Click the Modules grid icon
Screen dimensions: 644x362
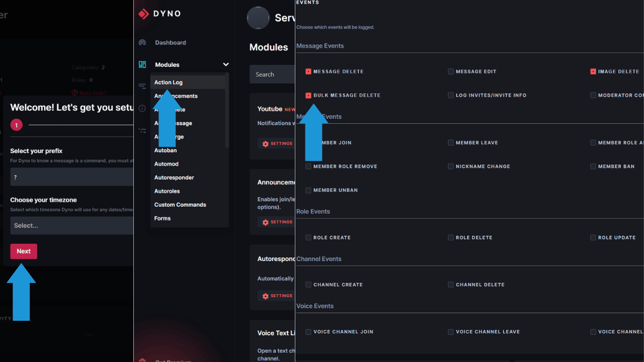pyautogui.click(x=142, y=64)
